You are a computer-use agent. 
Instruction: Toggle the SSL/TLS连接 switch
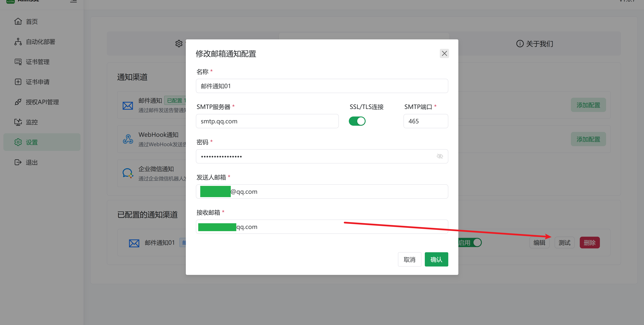click(x=357, y=121)
